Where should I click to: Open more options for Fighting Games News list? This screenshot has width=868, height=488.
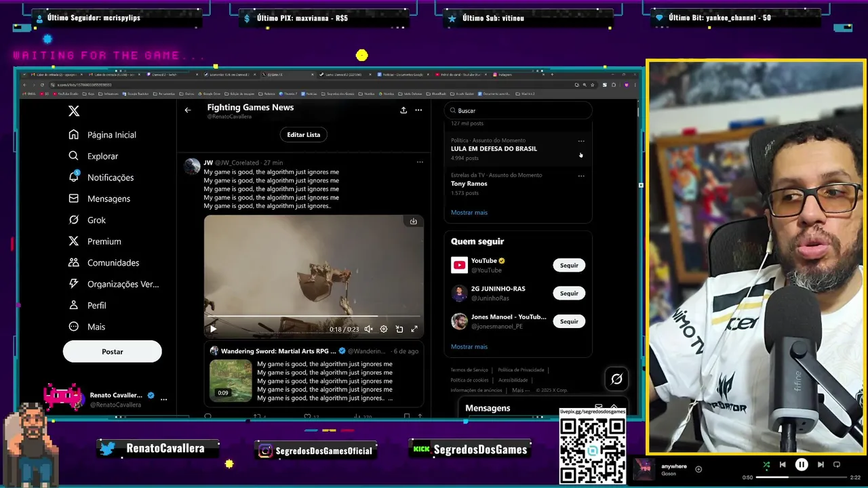[418, 110]
